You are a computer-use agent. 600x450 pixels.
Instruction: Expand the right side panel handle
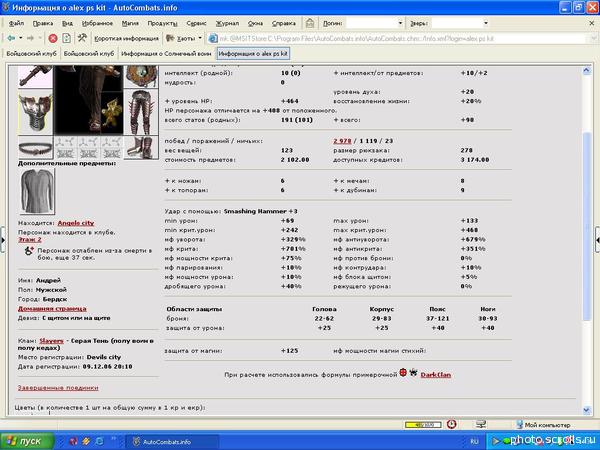pos(597,240)
